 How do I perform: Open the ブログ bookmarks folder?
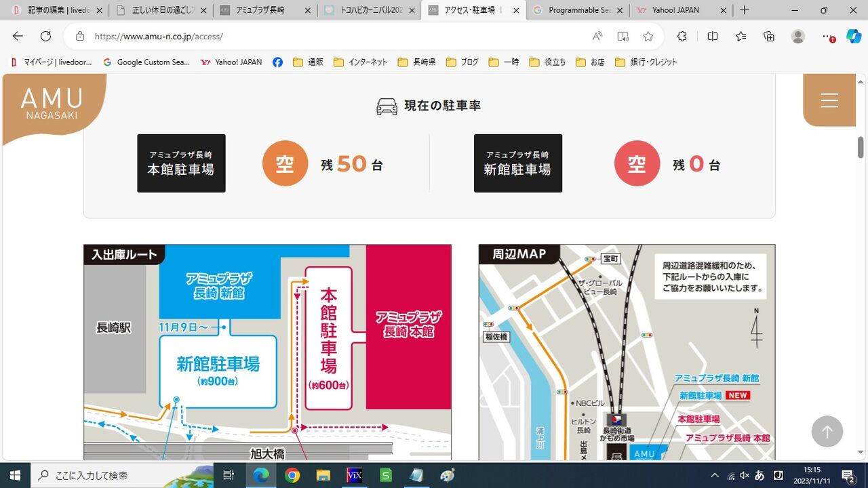pos(462,62)
